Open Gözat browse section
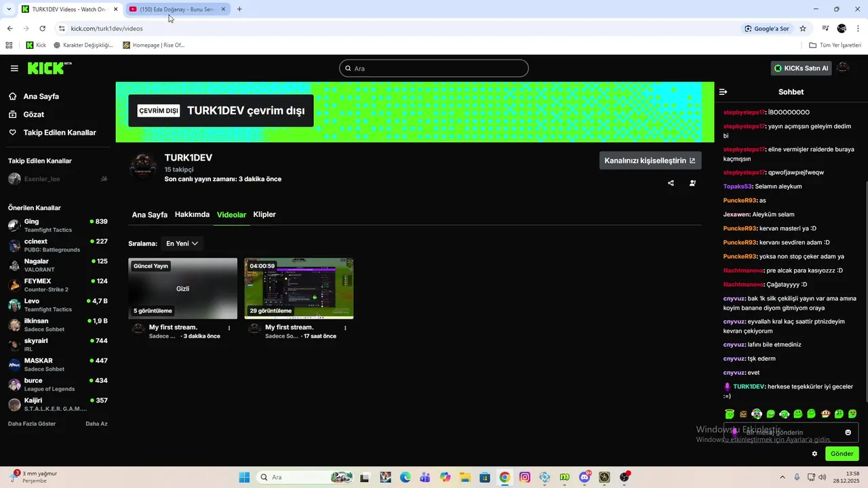Image resolution: width=868 pixels, height=488 pixels. [34, 115]
